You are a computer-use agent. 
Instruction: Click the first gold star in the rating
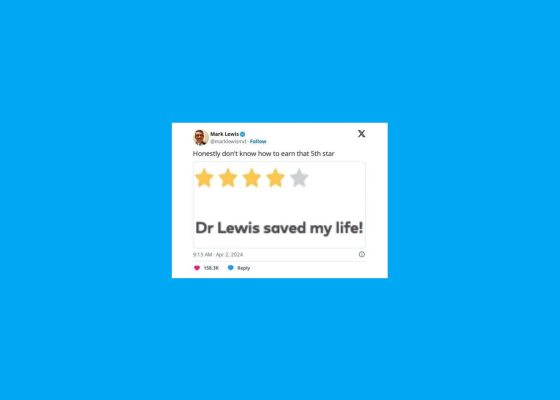204,178
